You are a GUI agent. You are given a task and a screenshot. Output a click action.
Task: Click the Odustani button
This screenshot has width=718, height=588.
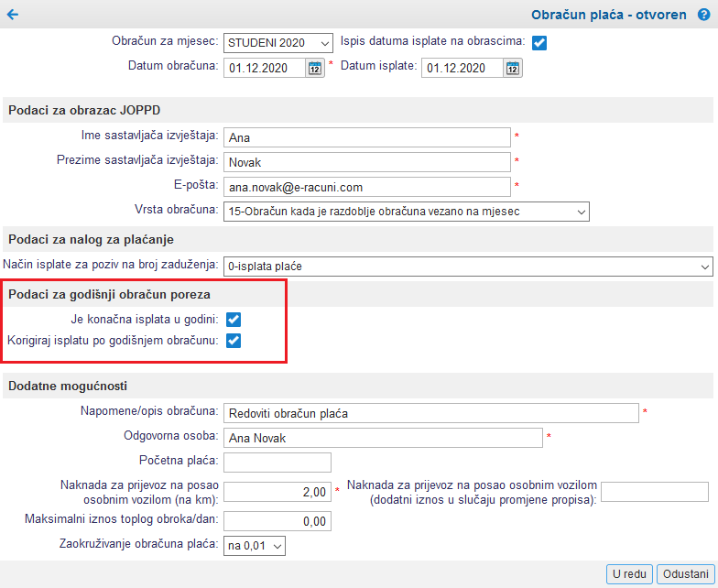[685, 574]
